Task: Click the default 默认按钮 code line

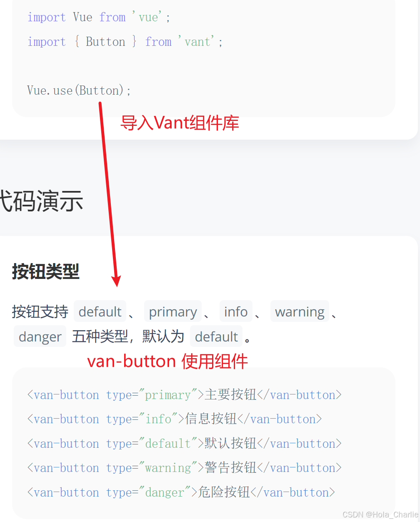Action: (185, 443)
